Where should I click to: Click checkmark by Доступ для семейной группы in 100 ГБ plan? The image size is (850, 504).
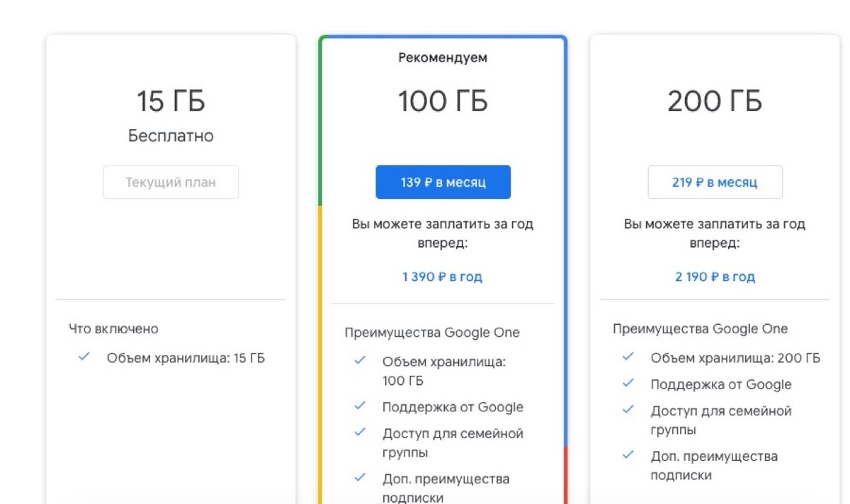pos(360,433)
